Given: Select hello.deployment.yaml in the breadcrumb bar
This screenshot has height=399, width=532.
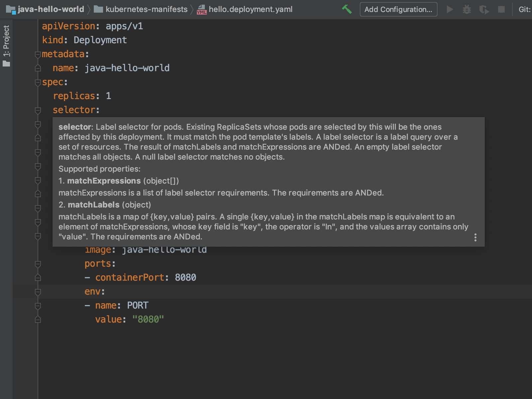Looking at the screenshot, I should [251, 9].
